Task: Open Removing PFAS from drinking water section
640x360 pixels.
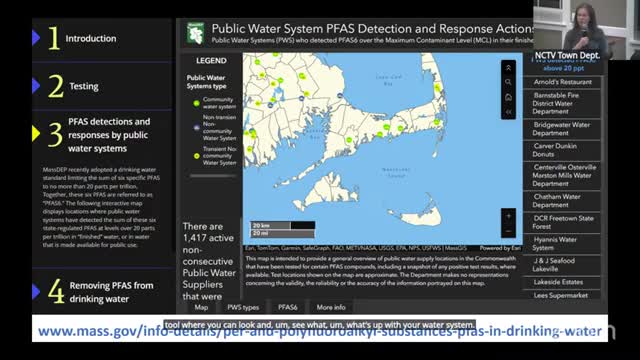Action: point(111,292)
